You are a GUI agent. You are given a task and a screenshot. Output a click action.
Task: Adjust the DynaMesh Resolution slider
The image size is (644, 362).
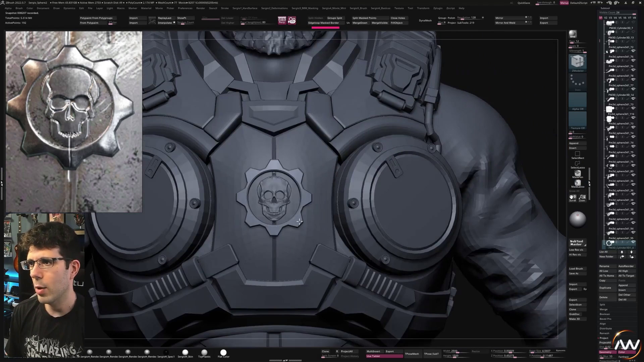[x=470, y=18]
